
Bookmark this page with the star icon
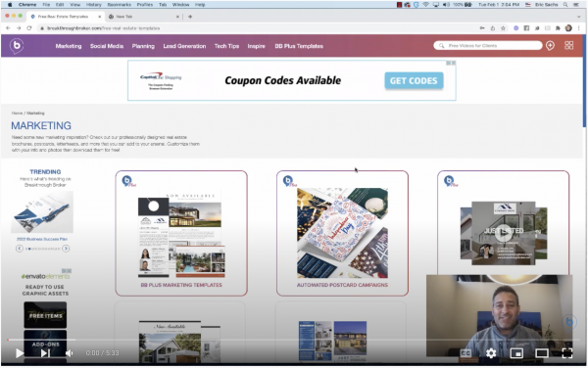click(x=504, y=28)
